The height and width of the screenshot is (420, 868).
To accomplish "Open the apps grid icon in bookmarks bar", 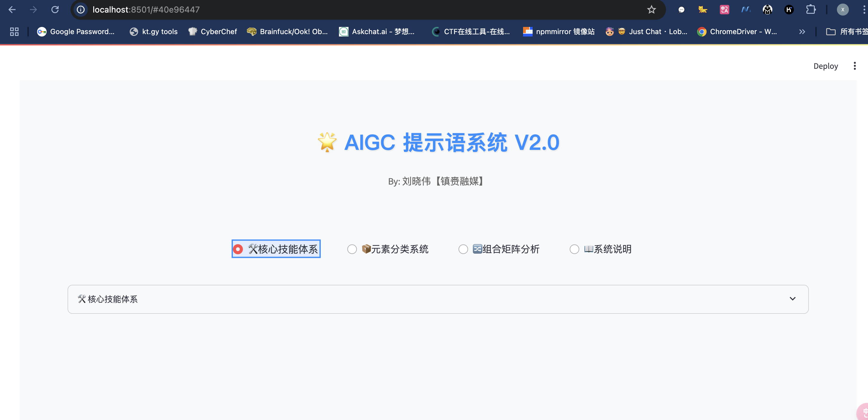I will tap(14, 32).
